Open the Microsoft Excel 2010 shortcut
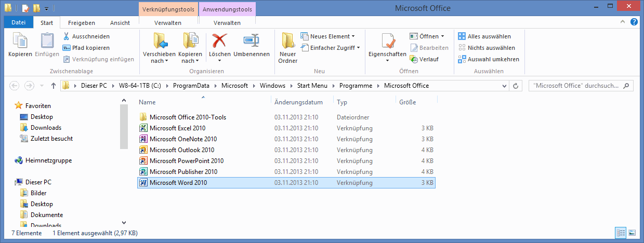The width and height of the screenshot is (644, 243). (177, 128)
